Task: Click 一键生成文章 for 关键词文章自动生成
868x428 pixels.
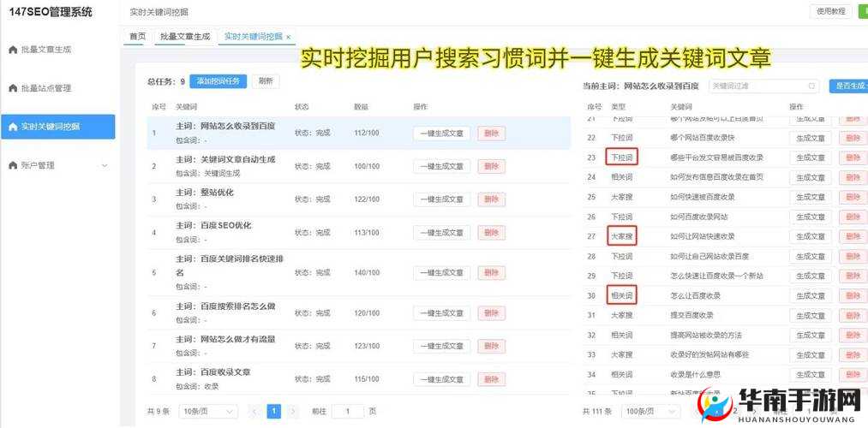Action: [x=442, y=166]
